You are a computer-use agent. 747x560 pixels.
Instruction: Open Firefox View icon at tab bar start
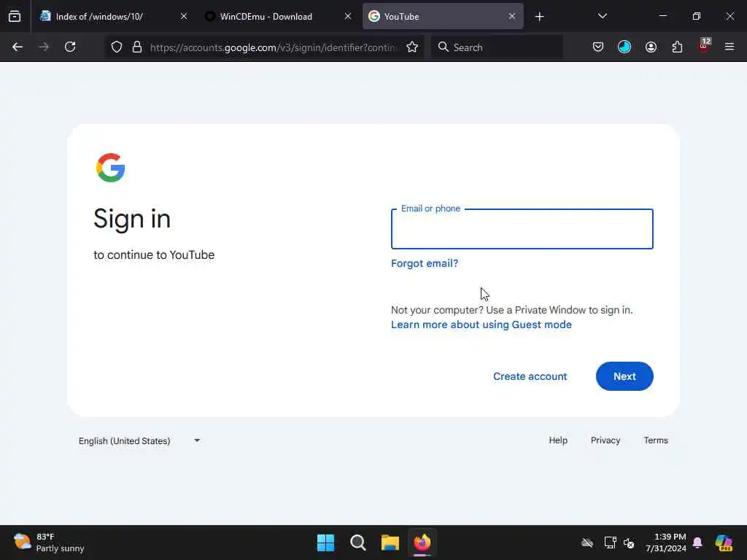(15, 17)
